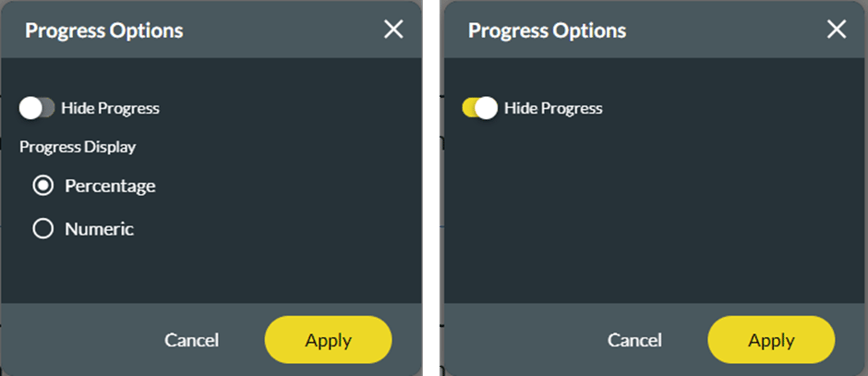Screen dimensions: 868x376
Task: Click the white knob of the yellow toggle
Action: 487,108
